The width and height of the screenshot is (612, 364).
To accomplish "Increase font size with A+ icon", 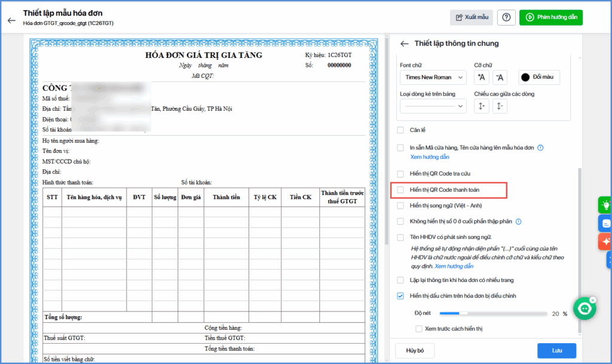I will [482, 77].
